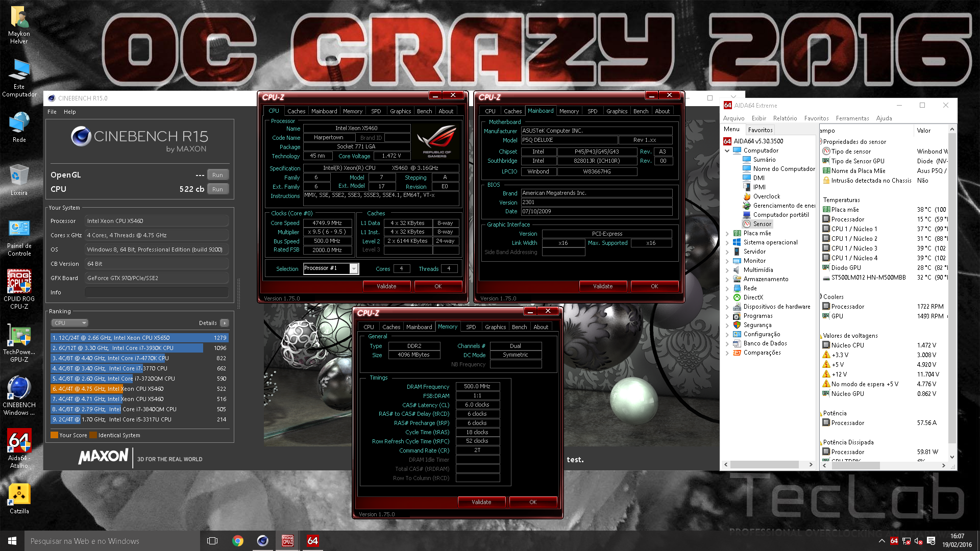Click the Intrusão detectada no Chassis lock icon

tap(826, 180)
